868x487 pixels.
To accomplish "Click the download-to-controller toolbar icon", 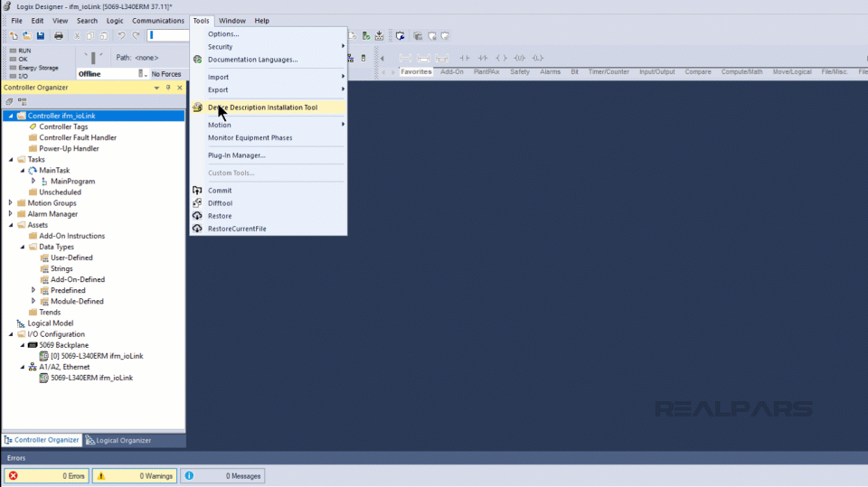I will click(379, 36).
